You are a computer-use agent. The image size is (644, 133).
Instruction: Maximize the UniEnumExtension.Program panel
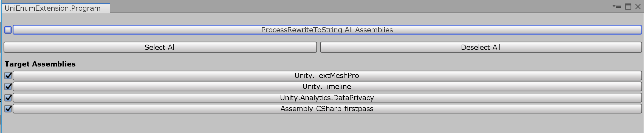coord(628,7)
